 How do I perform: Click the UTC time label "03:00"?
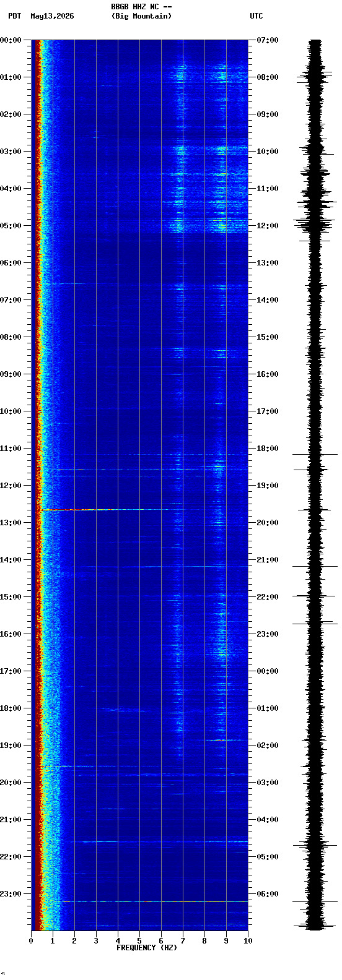click(x=268, y=783)
